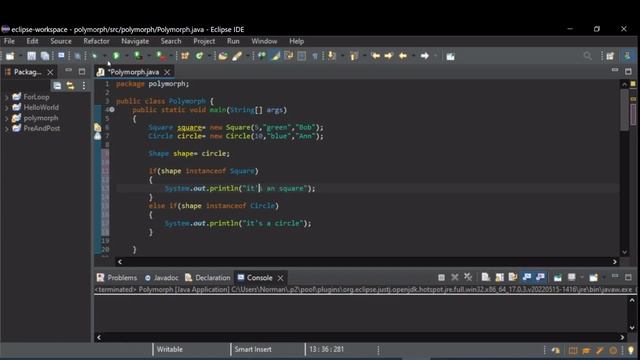The image size is (640, 360).
Task: Click the Debug bug icon in toolbar
Action: point(94,56)
